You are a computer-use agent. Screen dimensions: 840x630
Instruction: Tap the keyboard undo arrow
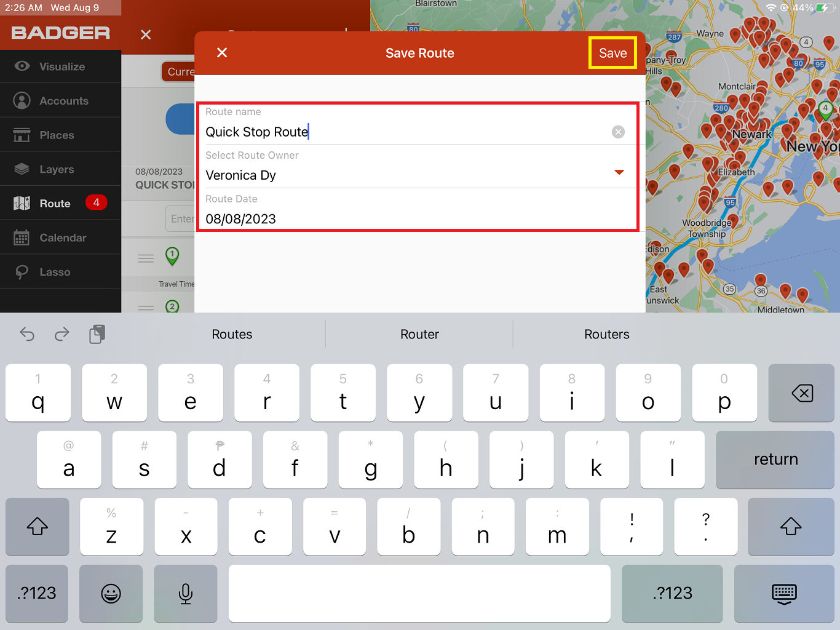27,334
